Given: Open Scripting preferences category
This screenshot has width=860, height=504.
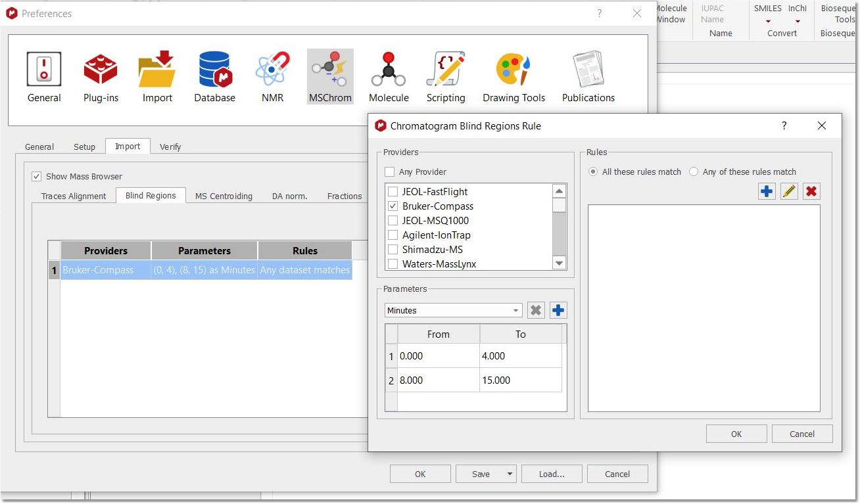Looking at the screenshot, I should click(446, 78).
